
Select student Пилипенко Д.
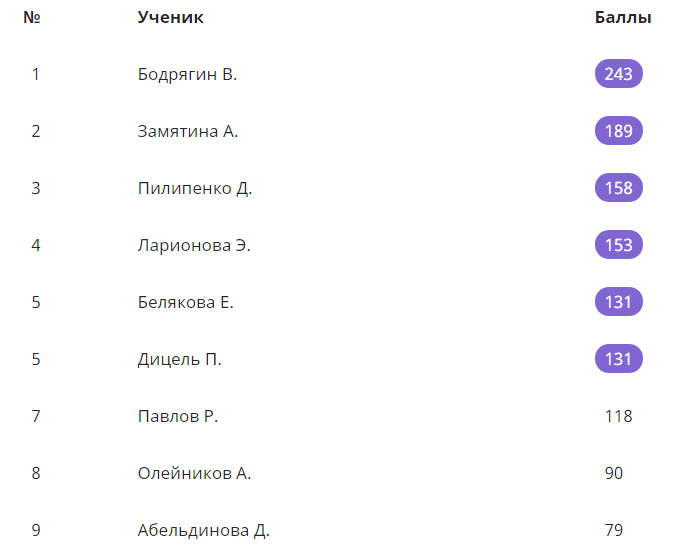point(195,188)
